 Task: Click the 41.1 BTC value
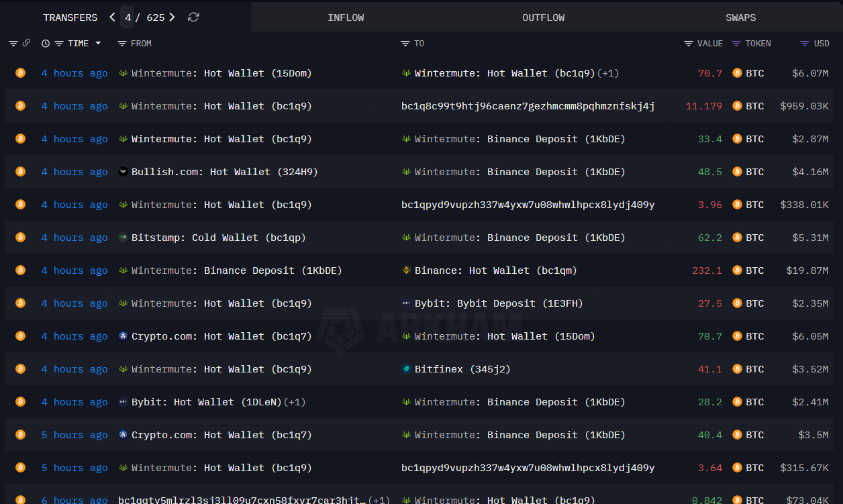pyautogui.click(x=710, y=369)
